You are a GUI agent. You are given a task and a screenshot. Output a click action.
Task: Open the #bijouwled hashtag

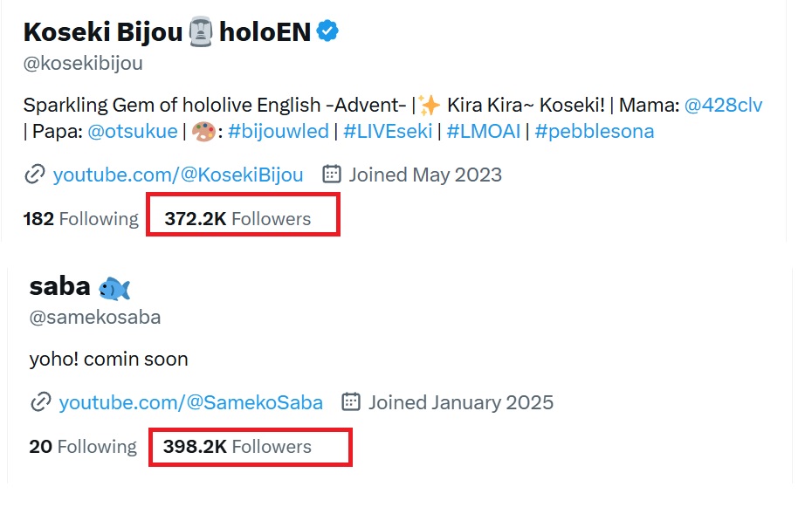(279, 132)
